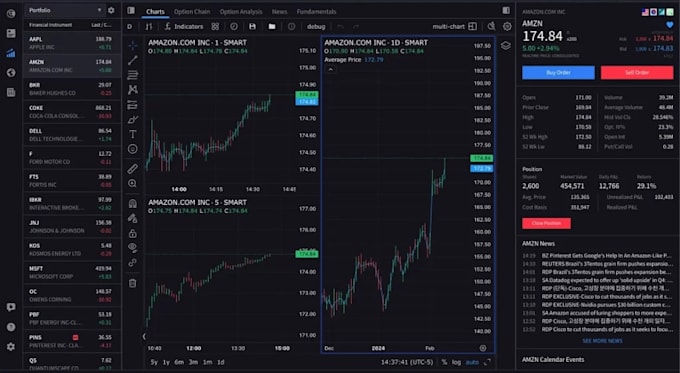Screen dimensions: 680x373
Task: Open the Indicators menu
Action: coord(184,26)
